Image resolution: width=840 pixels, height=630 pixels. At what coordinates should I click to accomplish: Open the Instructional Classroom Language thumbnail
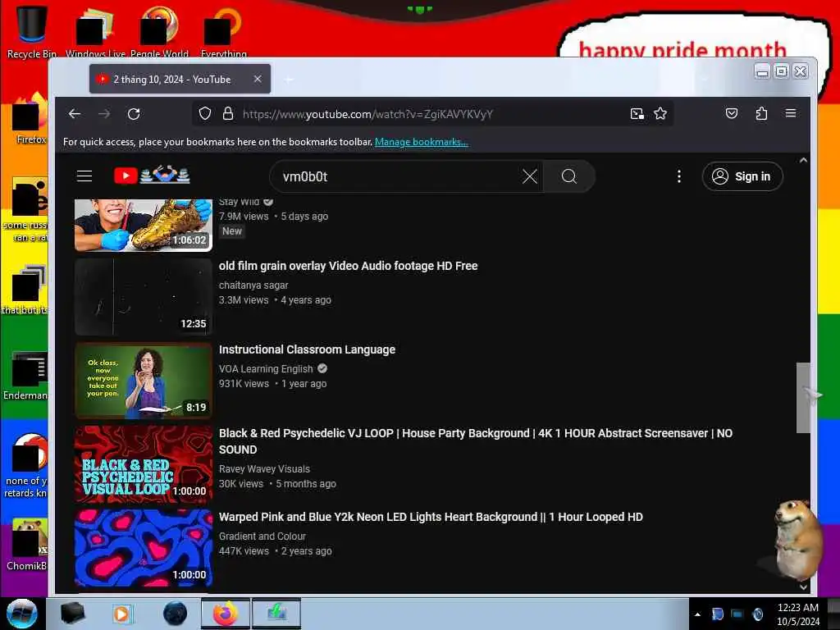coord(144,381)
